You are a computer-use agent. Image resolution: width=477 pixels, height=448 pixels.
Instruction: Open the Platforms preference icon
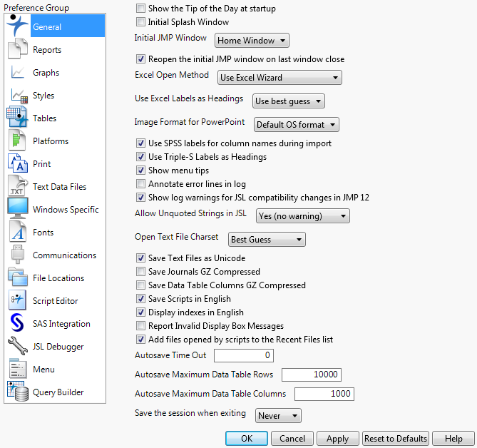pos(16,140)
